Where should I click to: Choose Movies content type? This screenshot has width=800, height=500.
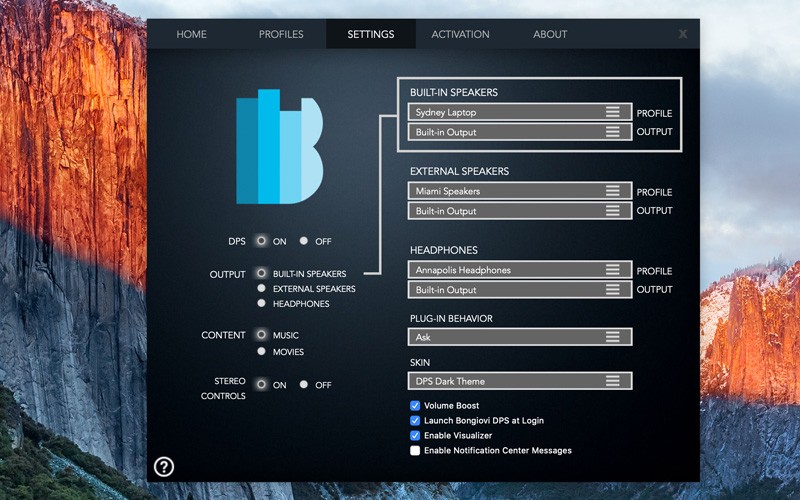[261, 351]
